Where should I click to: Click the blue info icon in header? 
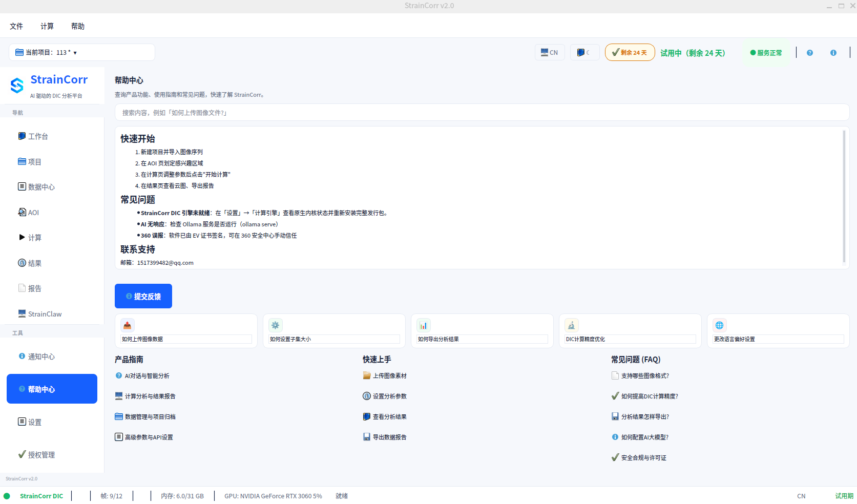pyautogui.click(x=833, y=53)
